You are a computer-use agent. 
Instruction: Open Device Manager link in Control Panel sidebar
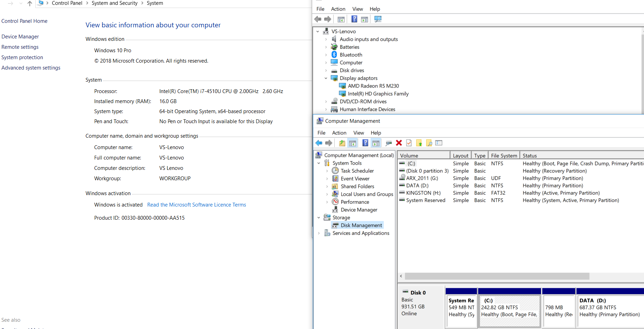click(20, 37)
